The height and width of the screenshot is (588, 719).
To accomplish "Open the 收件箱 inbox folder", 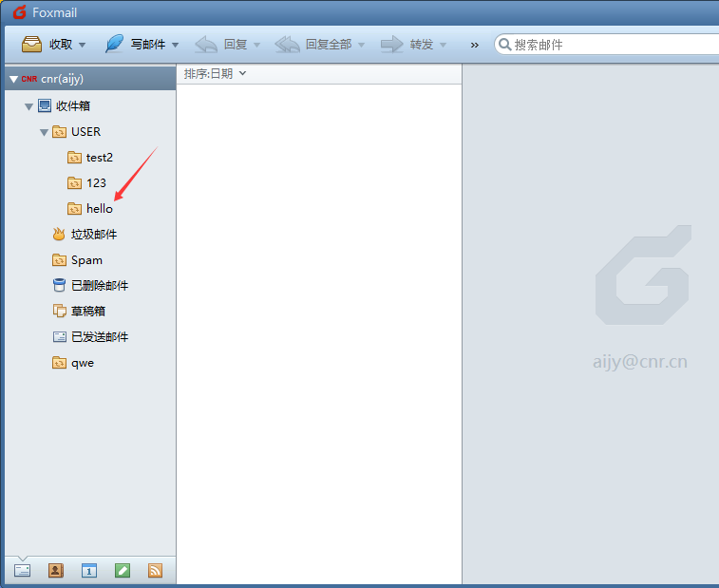I will point(73,106).
